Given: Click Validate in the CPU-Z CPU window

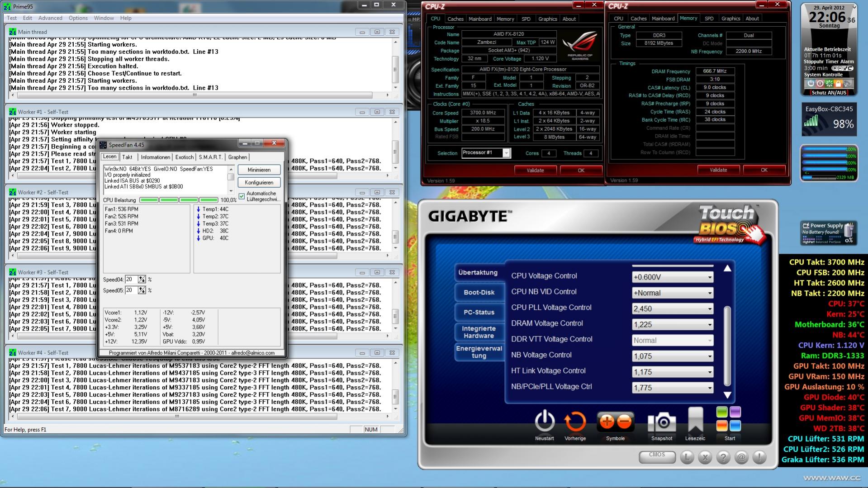Looking at the screenshot, I should [535, 170].
